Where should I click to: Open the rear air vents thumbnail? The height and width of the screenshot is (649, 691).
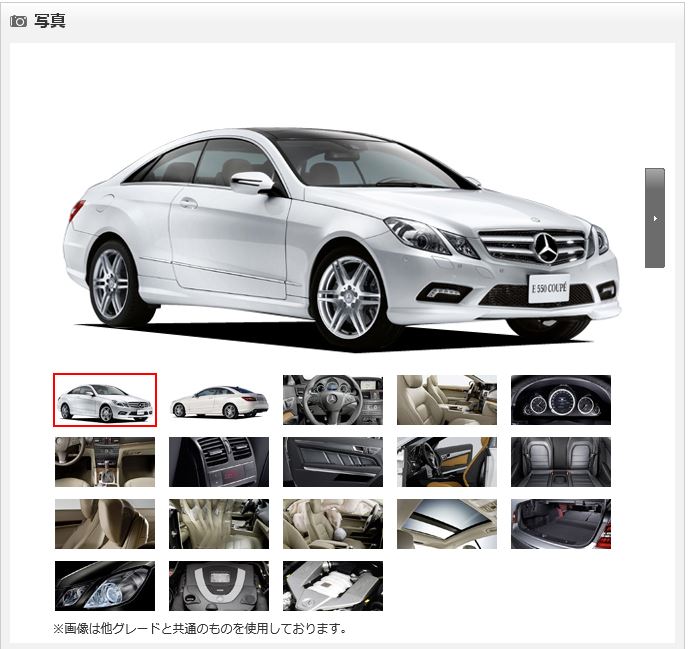click(219, 462)
